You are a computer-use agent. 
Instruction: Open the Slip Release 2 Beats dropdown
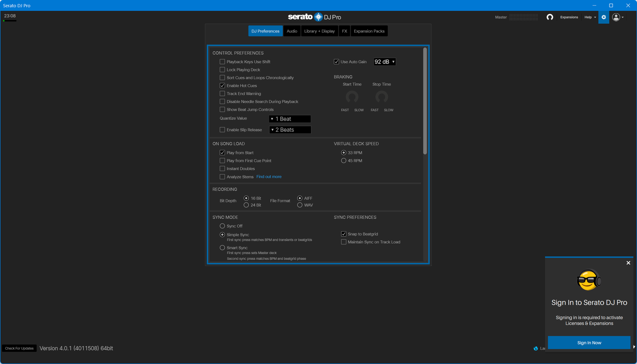tap(290, 130)
